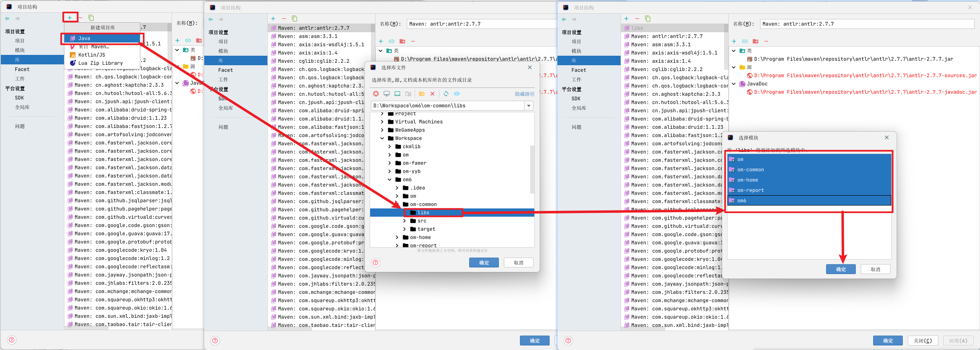
Task: Open Facet section in right window sidebar
Action: tap(579, 70)
